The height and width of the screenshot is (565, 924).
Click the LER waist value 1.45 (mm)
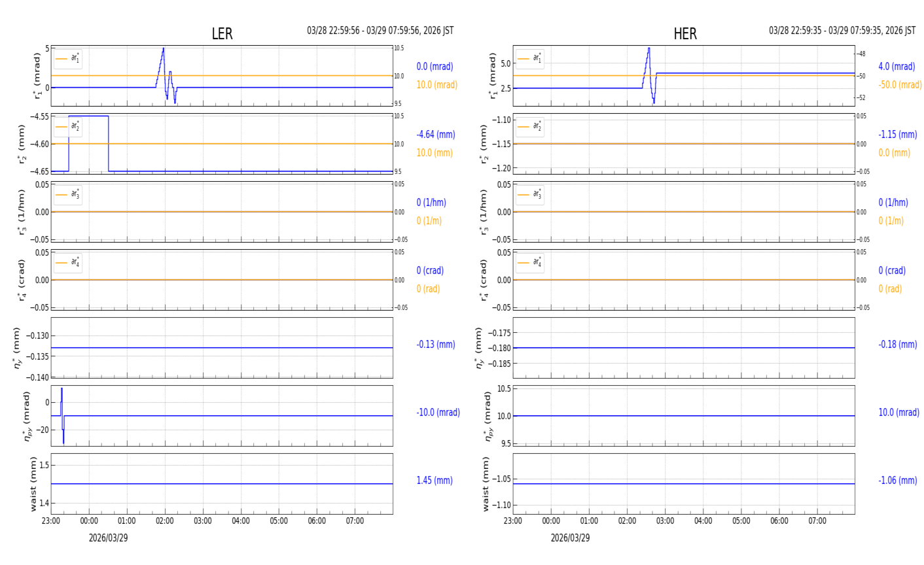435,481
